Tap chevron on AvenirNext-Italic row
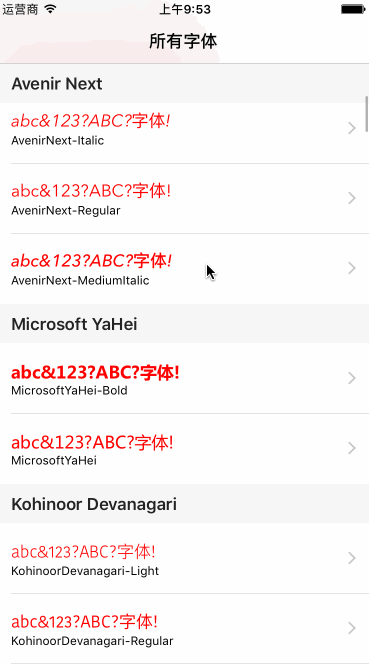The width and height of the screenshot is (369, 665). 352,128
